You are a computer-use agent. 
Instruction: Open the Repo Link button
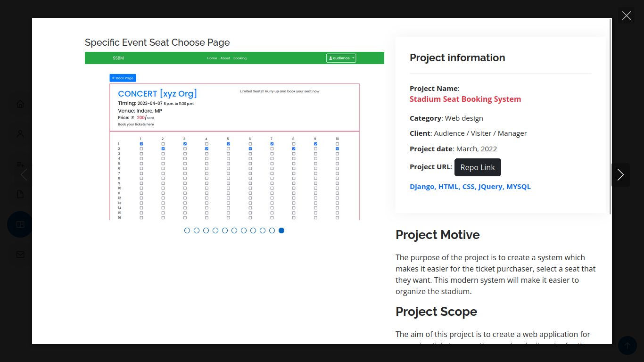pyautogui.click(x=478, y=167)
